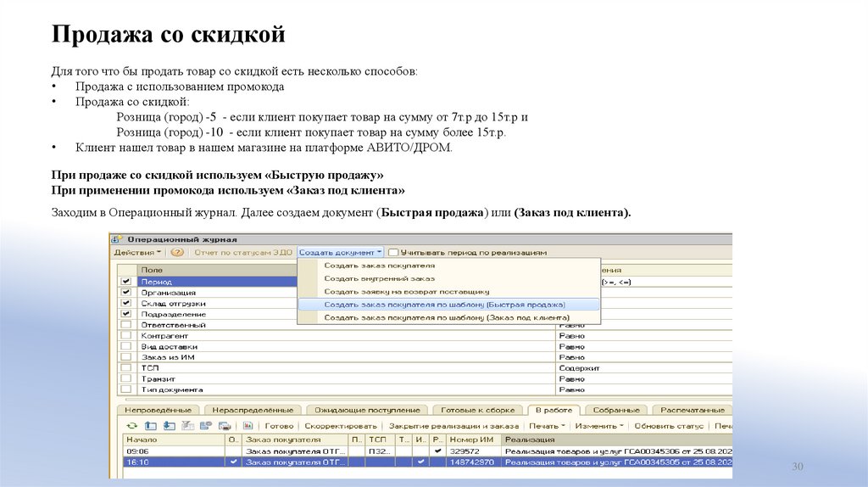Select the order row starting at 16:10

[x=427, y=462]
